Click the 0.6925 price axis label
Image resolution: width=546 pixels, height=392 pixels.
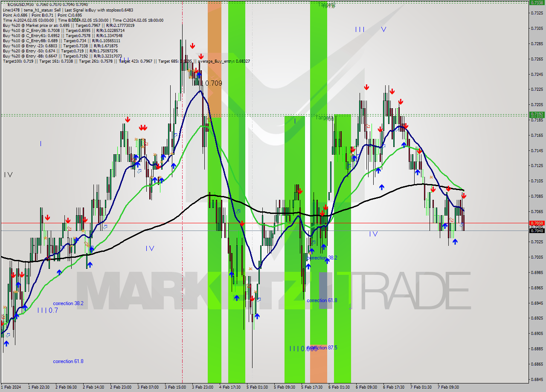(x=537, y=318)
